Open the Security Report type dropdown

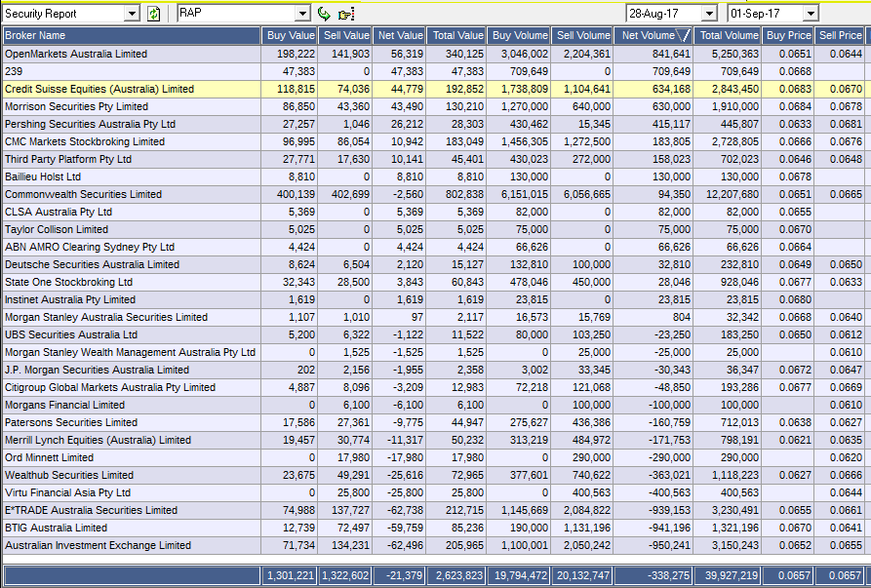(132, 14)
